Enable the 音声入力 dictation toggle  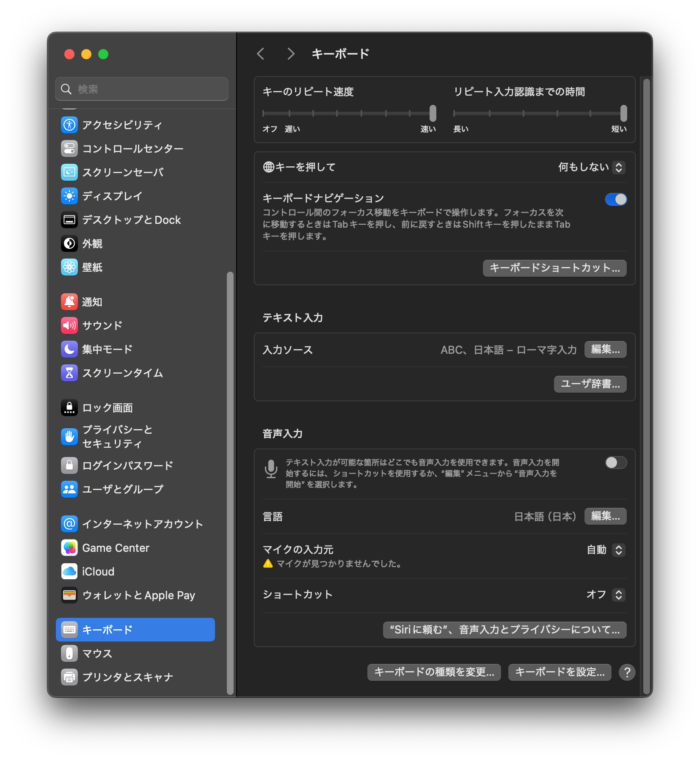click(x=615, y=463)
